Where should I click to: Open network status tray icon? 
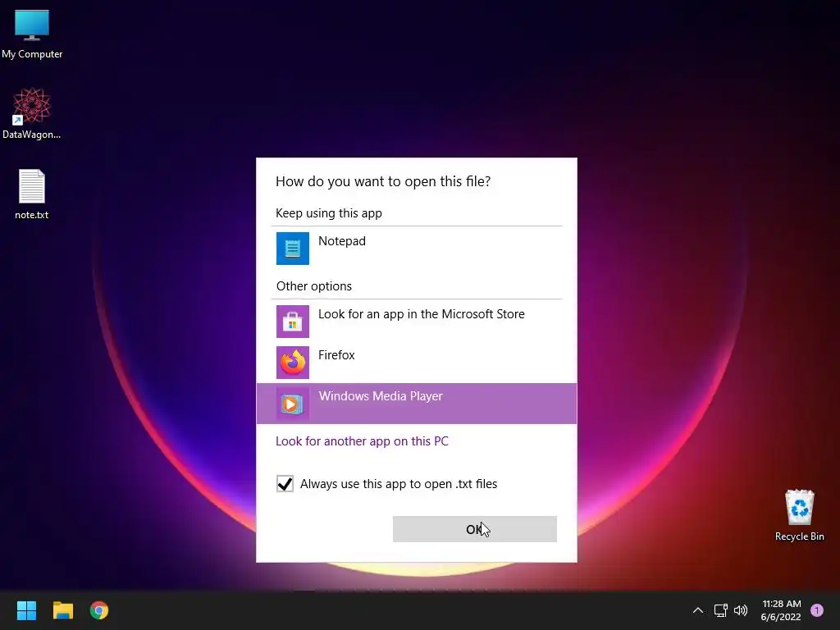[x=720, y=610]
